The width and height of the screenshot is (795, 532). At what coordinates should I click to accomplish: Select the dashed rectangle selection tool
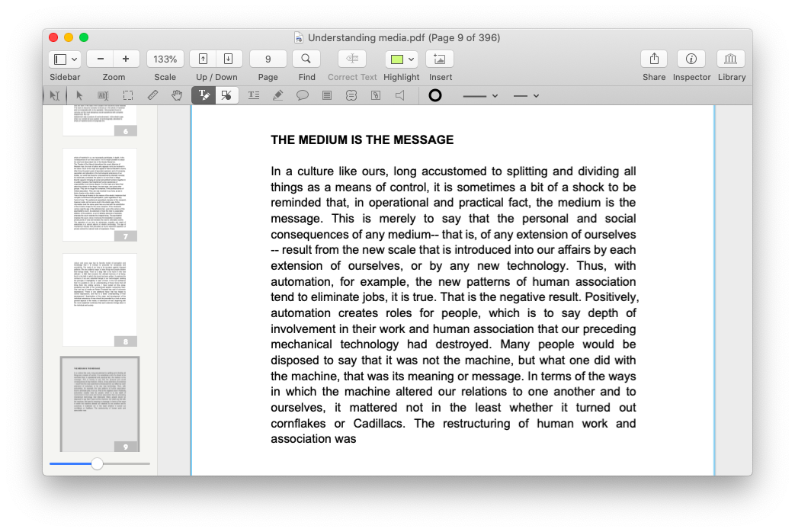pos(128,95)
